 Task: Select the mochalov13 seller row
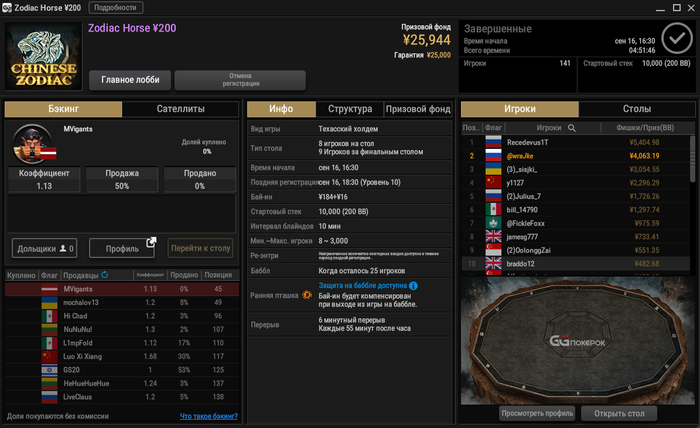pyautogui.click(x=122, y=303)
